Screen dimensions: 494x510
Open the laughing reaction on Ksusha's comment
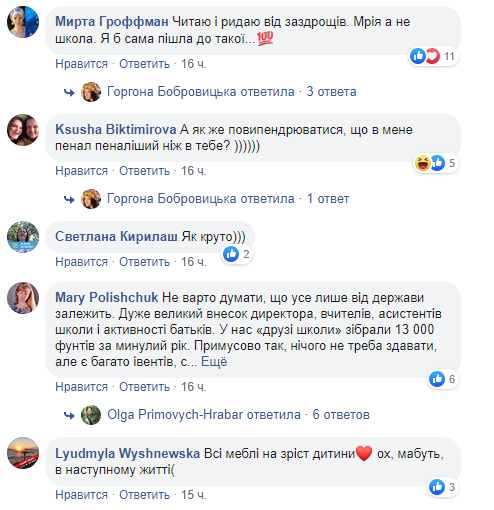[422, 163]
